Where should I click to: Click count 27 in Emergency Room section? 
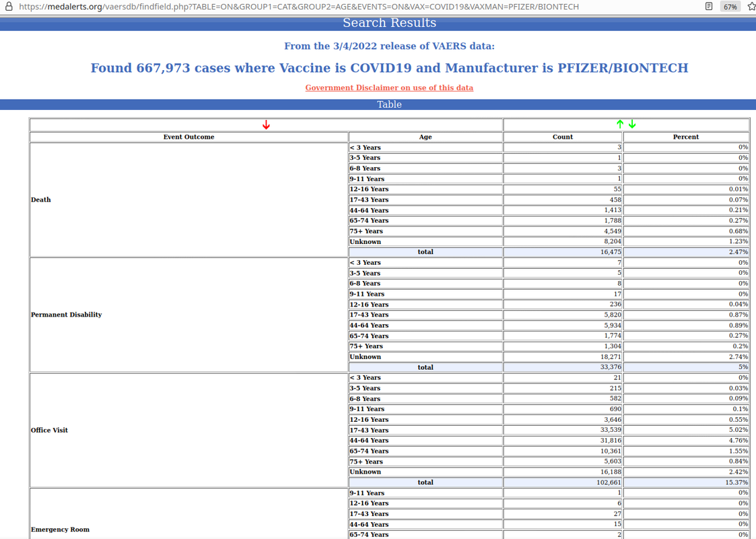(x=563, y=514)
